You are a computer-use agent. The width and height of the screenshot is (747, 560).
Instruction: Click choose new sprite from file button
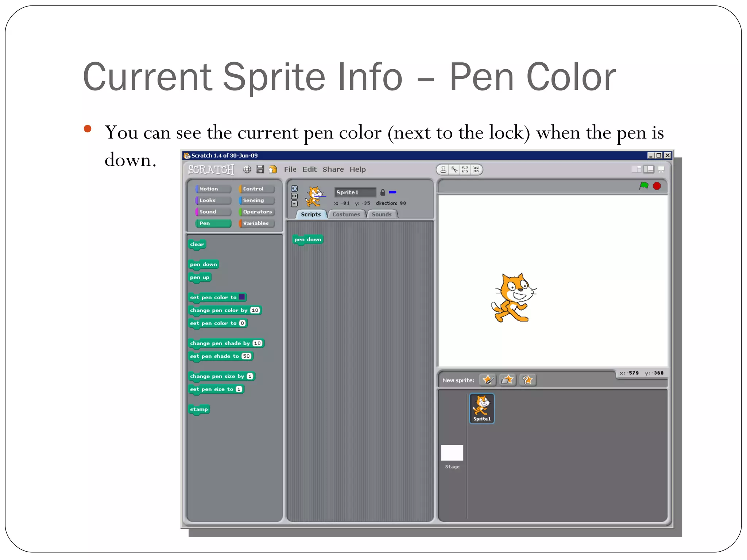tap(507, 380)
